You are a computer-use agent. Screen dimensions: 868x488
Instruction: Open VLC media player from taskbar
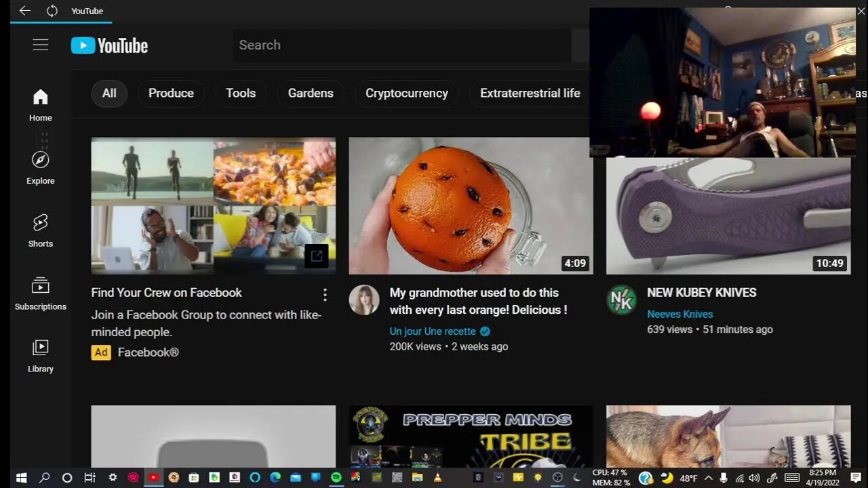tap(437, 477)
